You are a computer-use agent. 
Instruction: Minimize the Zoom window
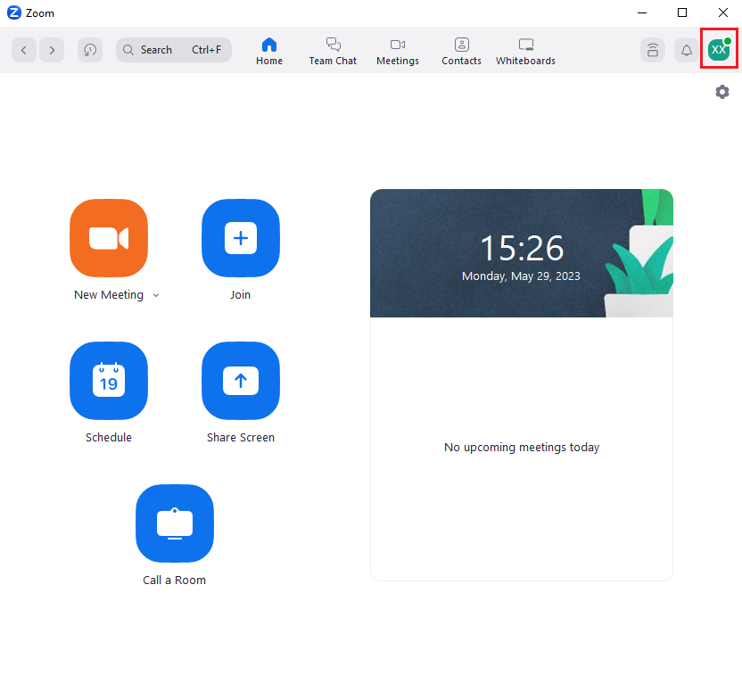(x=642, y=12)
